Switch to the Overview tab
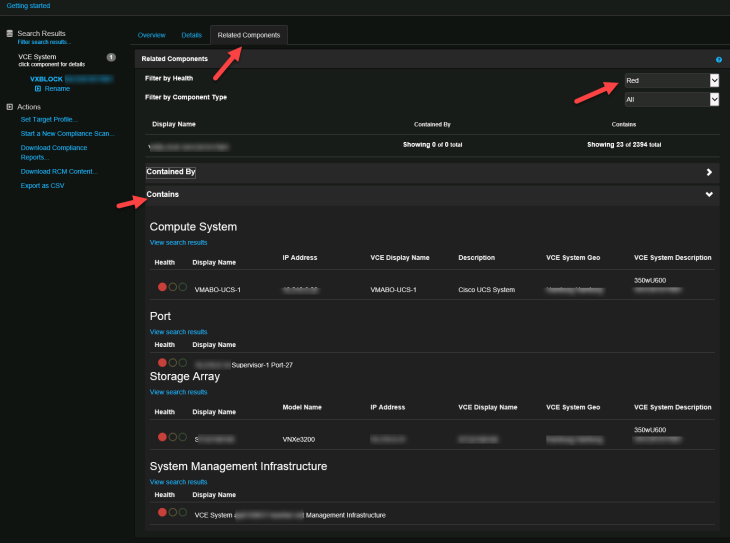 pos(152,35)
